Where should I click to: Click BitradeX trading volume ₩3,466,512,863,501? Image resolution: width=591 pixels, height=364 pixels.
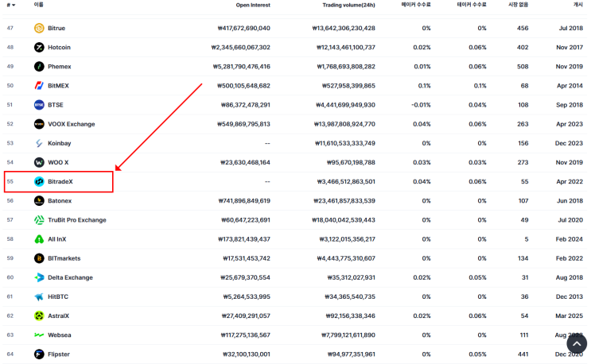click(346, 182)
